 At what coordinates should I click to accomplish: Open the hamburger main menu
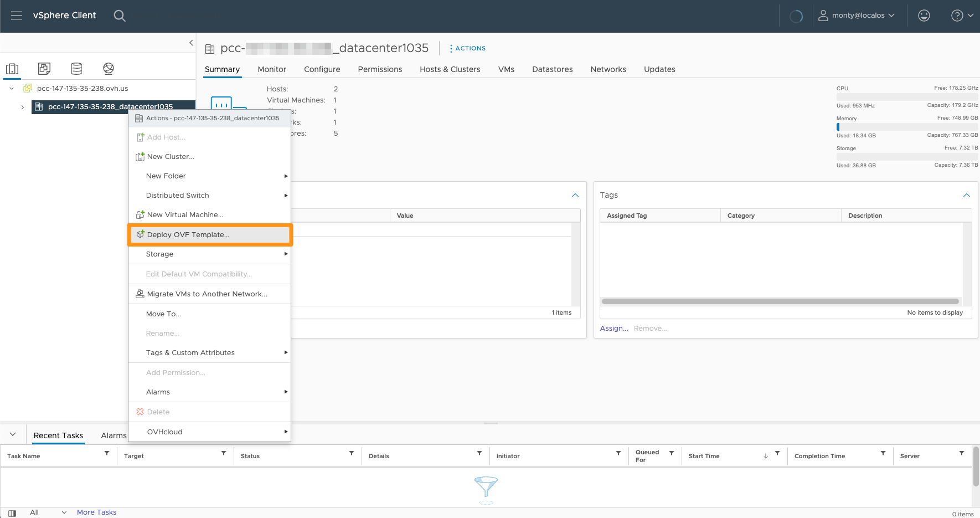coord(17,16)
